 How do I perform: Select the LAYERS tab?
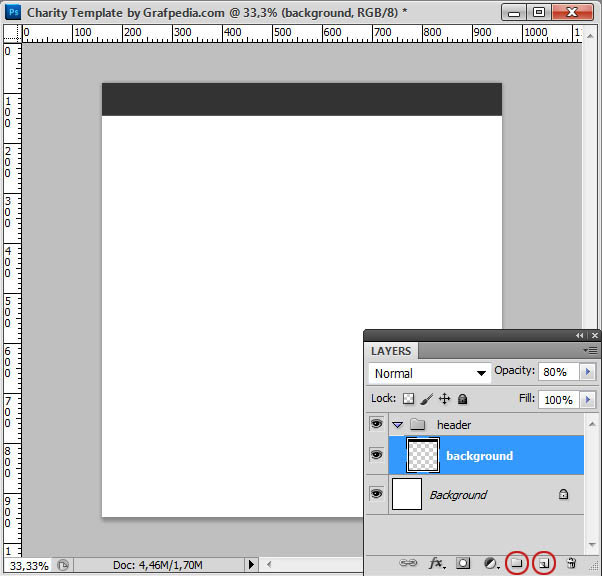click(x=391, y=351)
